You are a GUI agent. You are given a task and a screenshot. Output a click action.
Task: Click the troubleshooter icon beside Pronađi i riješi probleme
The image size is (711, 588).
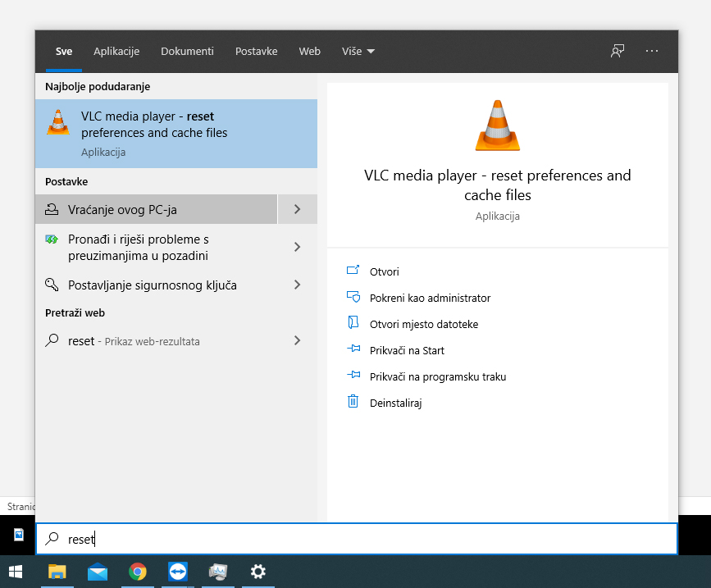click(52, 239)
